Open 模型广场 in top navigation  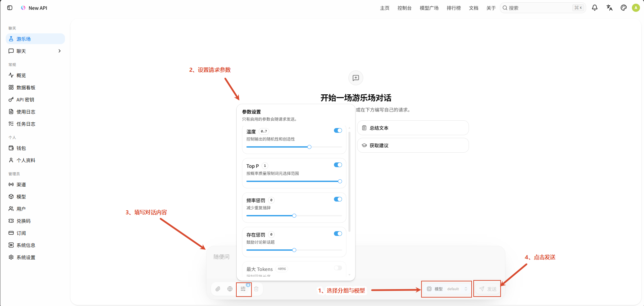pyautogui.click(x=429, y=8)
